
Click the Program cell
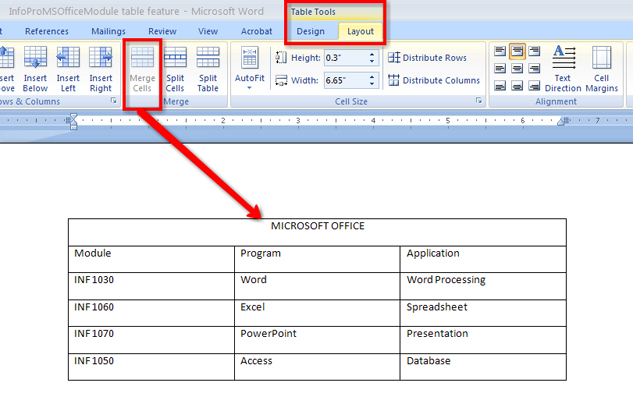[x=317, y=259]
